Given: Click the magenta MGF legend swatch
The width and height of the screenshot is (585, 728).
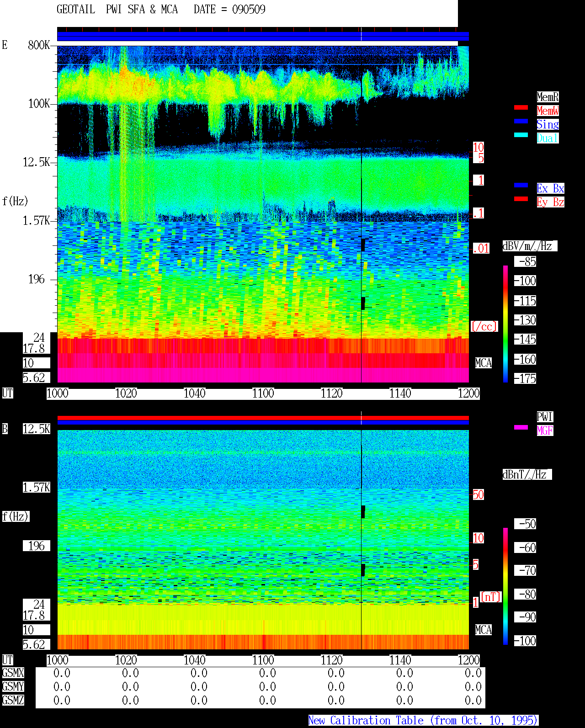Looking at the screenshot, I should click(x=521, y=427).
